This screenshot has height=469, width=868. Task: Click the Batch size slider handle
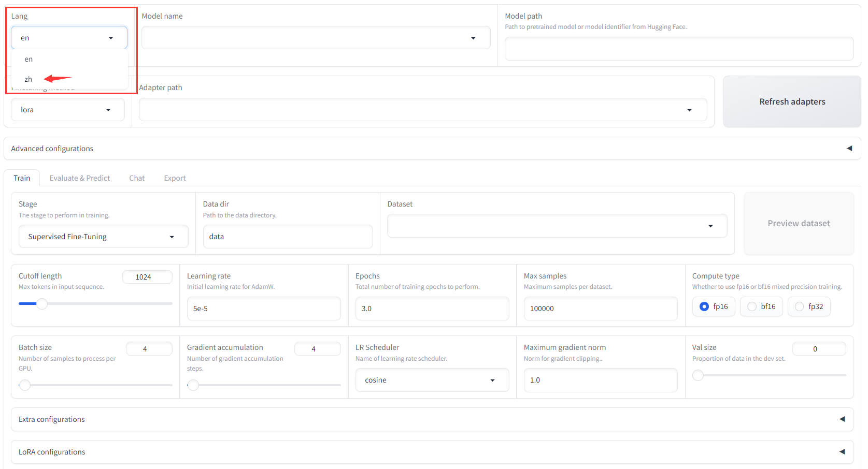pos(24,385)
